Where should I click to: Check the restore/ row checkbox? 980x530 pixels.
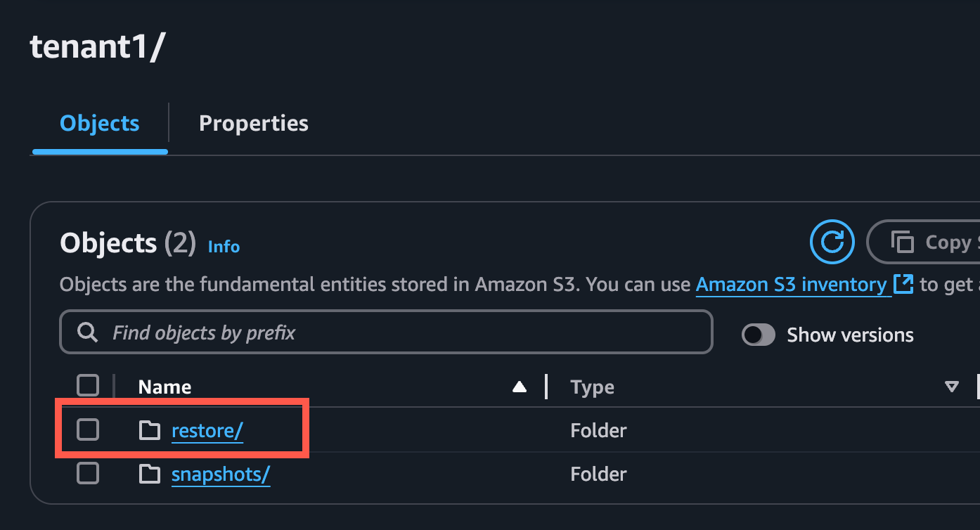tap(88, 429)
